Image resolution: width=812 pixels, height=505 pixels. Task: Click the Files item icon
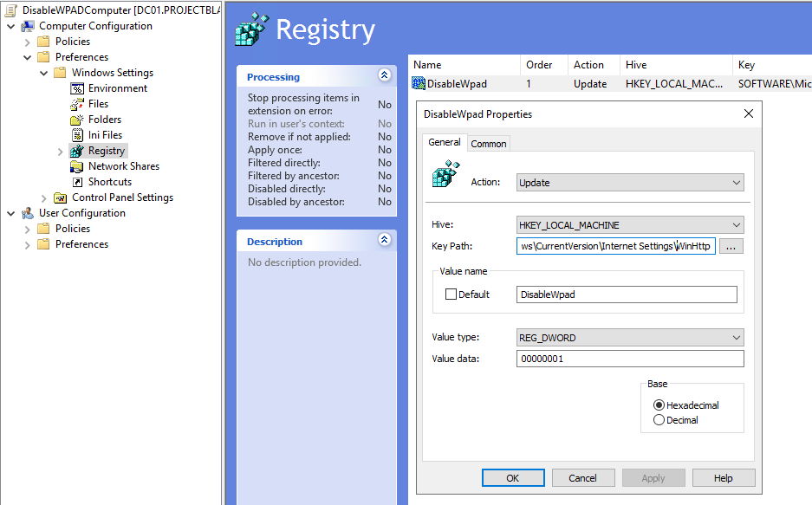point(76,103)
